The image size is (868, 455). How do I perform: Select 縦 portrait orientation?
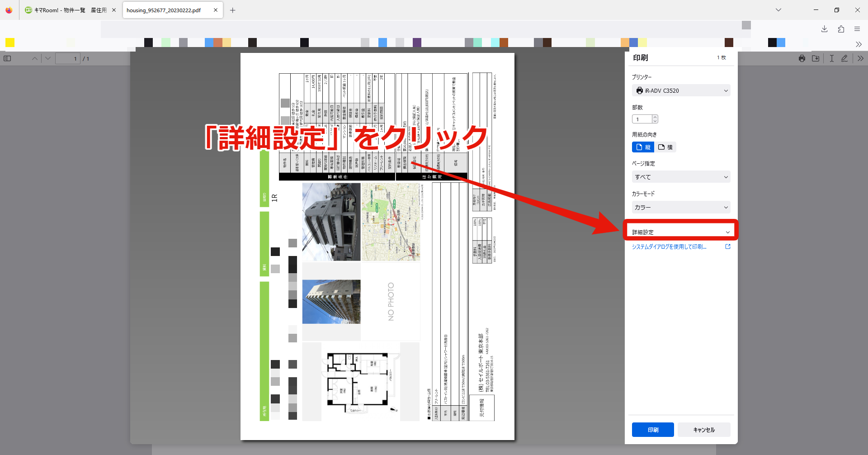click(x=643, y=147)
